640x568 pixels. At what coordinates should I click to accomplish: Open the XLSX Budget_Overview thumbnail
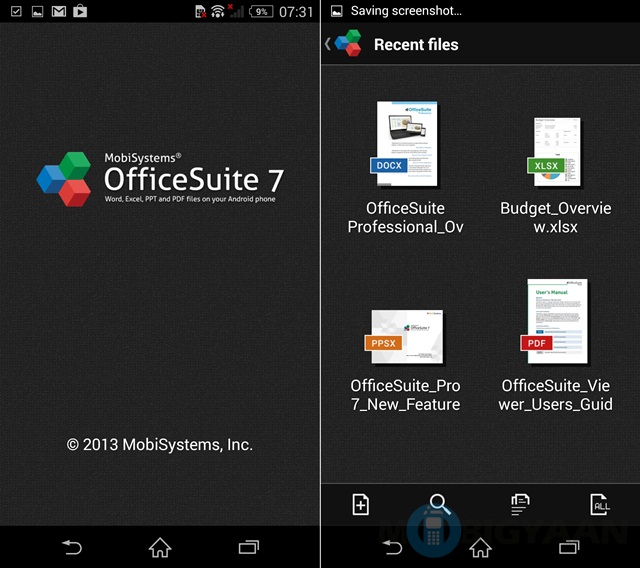pos(554,151)
